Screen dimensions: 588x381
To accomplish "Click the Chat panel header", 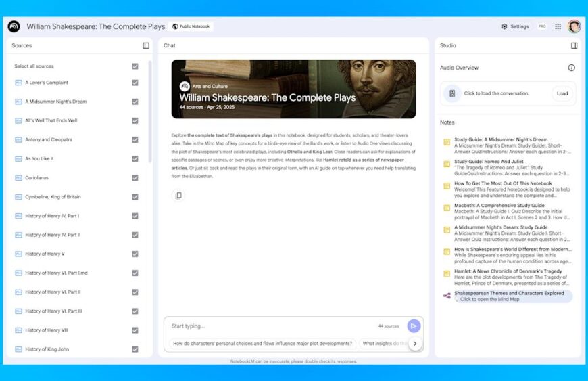I will click(170, 45).
